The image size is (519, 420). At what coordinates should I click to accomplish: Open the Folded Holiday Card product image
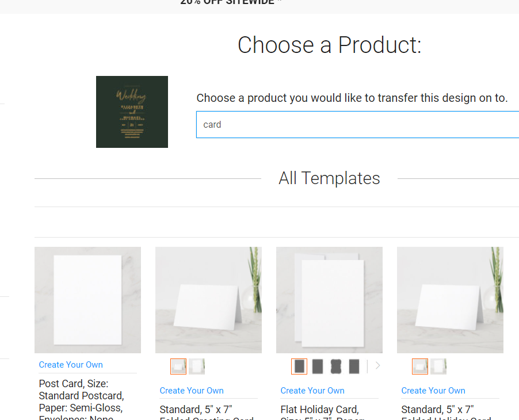point(450,300)
